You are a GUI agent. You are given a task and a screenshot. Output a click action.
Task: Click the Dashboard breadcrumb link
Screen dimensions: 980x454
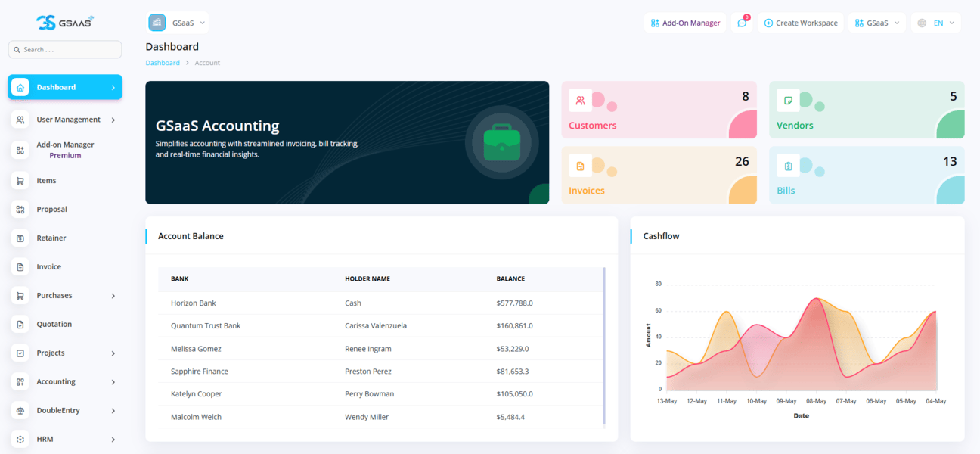click(163, 63)
